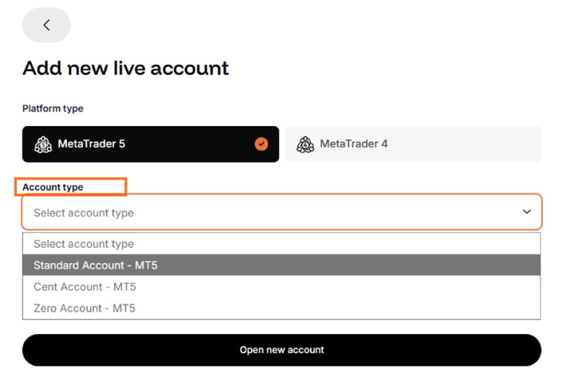Click Open new account button
The height and width of the screenshot is (392, 562).
point(282,350)
